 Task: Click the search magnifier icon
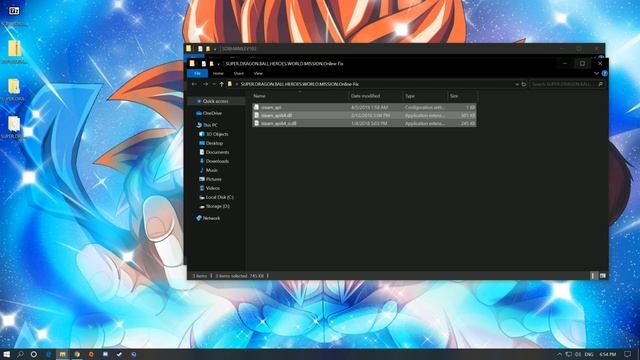point(600,84)
